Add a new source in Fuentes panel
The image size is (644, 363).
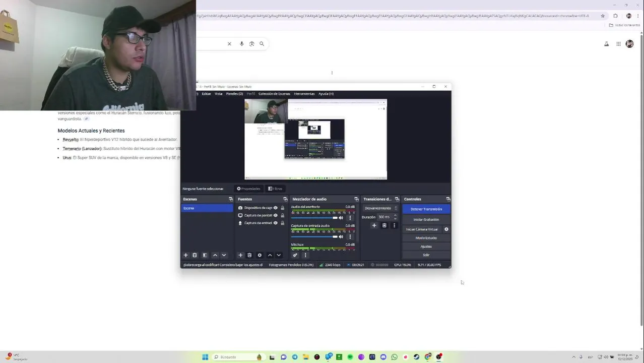(240, 255)
